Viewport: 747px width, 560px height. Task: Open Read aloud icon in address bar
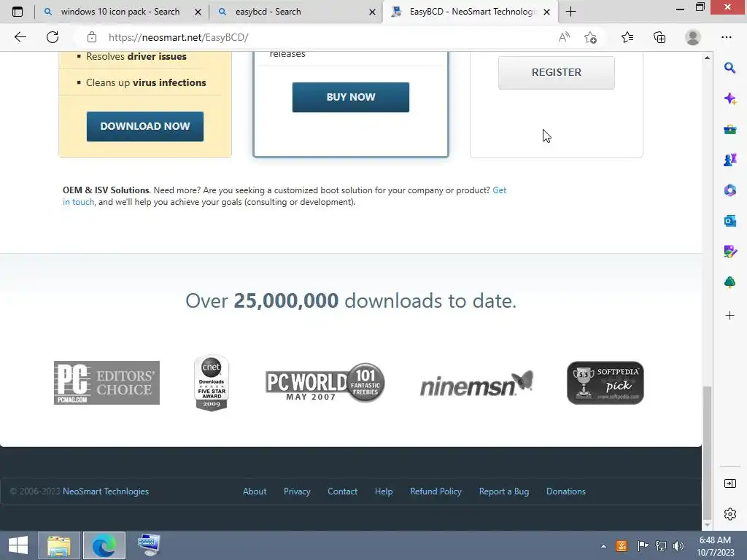click(564, 37)
